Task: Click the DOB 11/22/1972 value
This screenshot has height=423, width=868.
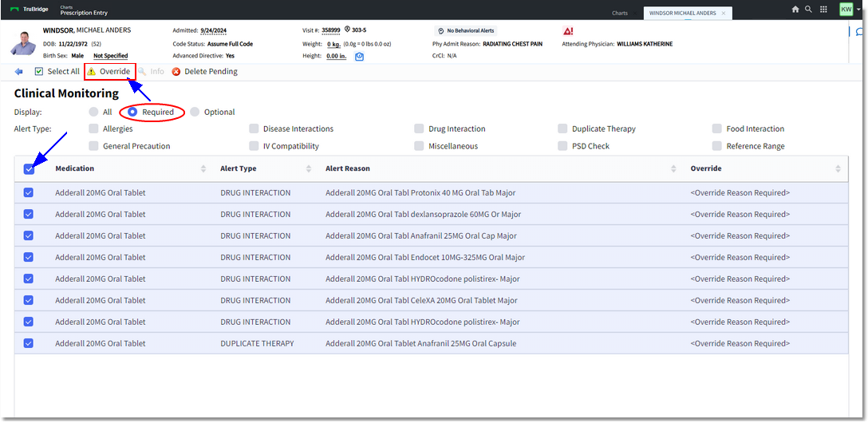Action: (73, 44)
